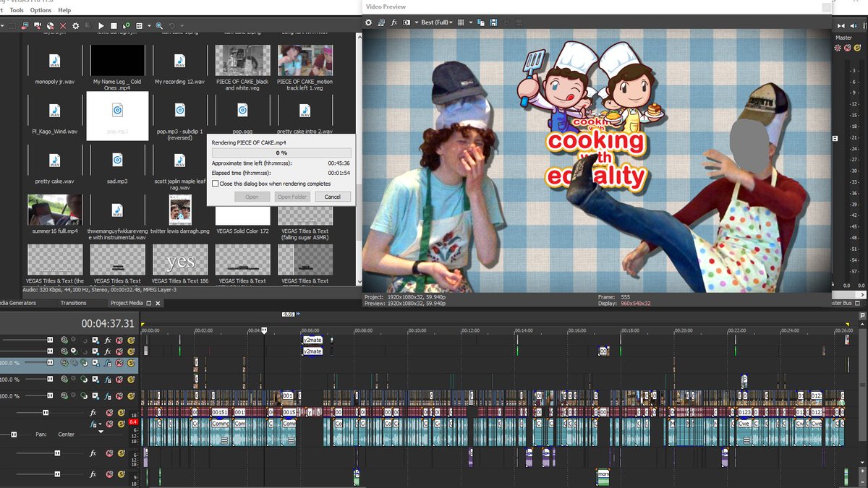Click the 0 % rendering progress bar
The width and height of the screenshot is (868, 488).
point(281,153)
